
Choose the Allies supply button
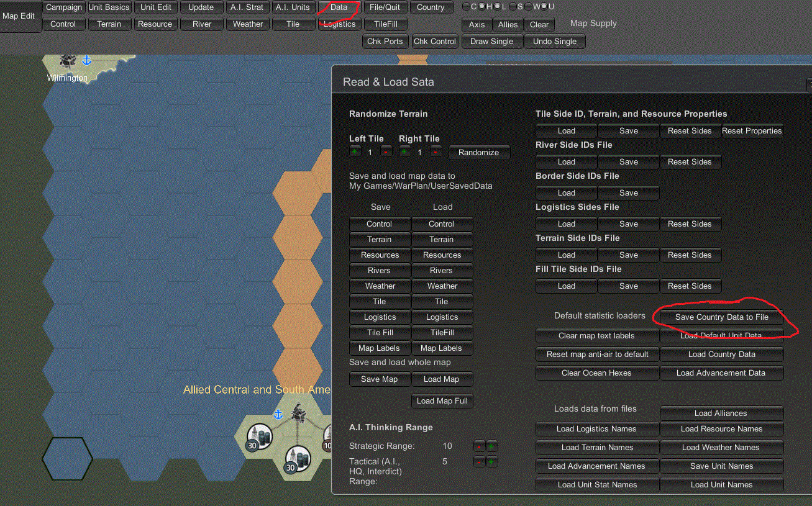[x=508, y=25]
